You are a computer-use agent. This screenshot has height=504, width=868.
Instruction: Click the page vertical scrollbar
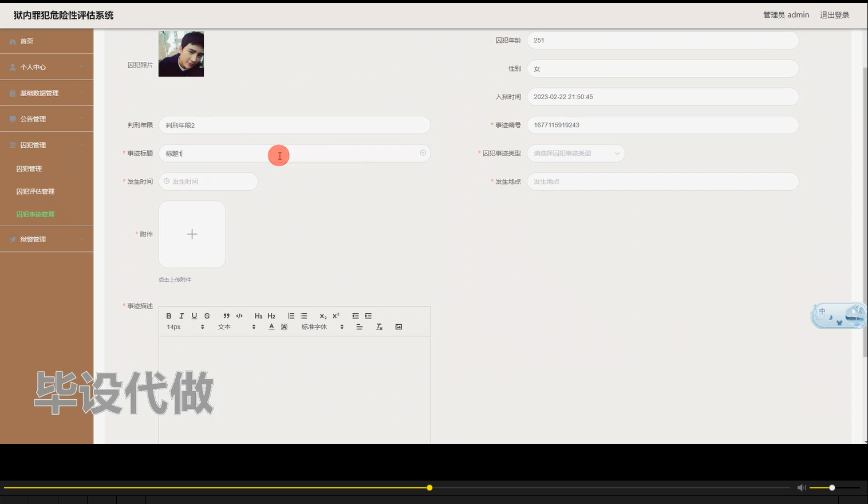point(865,212)
